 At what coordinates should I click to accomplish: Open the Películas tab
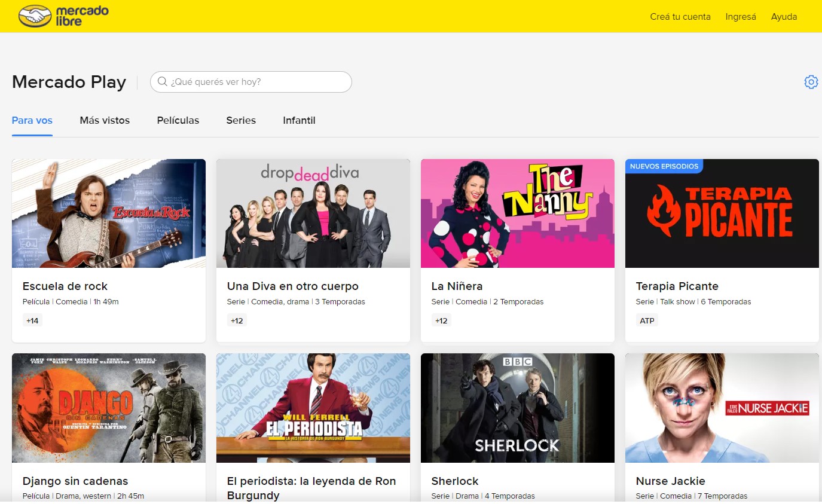coord(178,120)
